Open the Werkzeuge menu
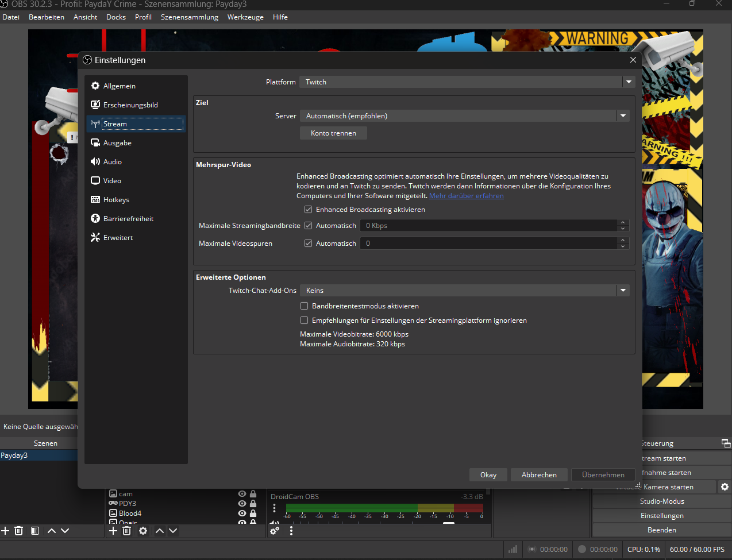 [x=245, y=17]
